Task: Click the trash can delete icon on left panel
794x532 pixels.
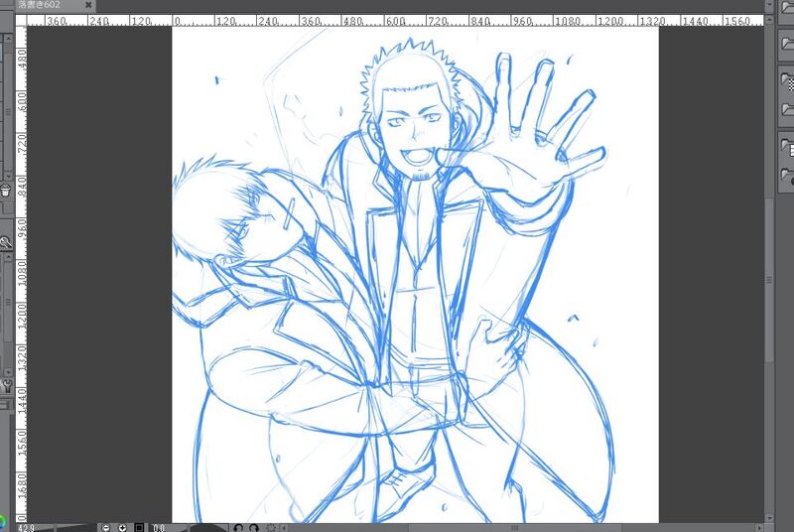Action: click(6, 191)
